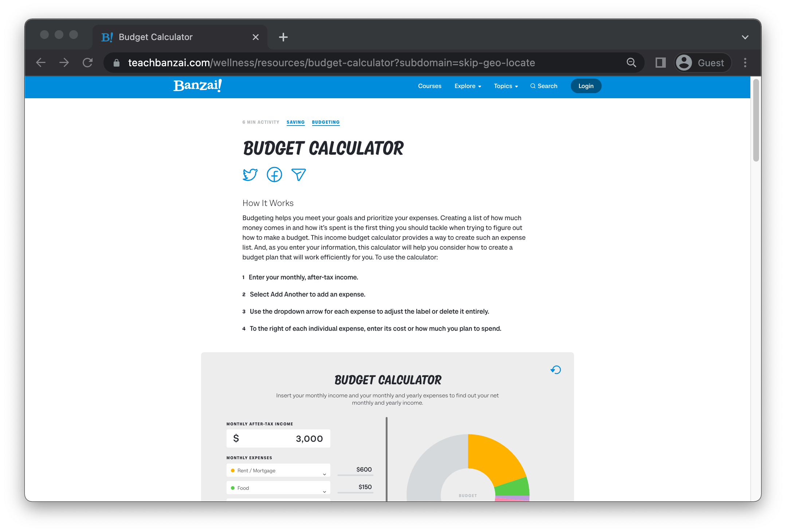Open the browser side panel icon
Image resolution: width=786 pixels, height=532 pixels.
660,63
